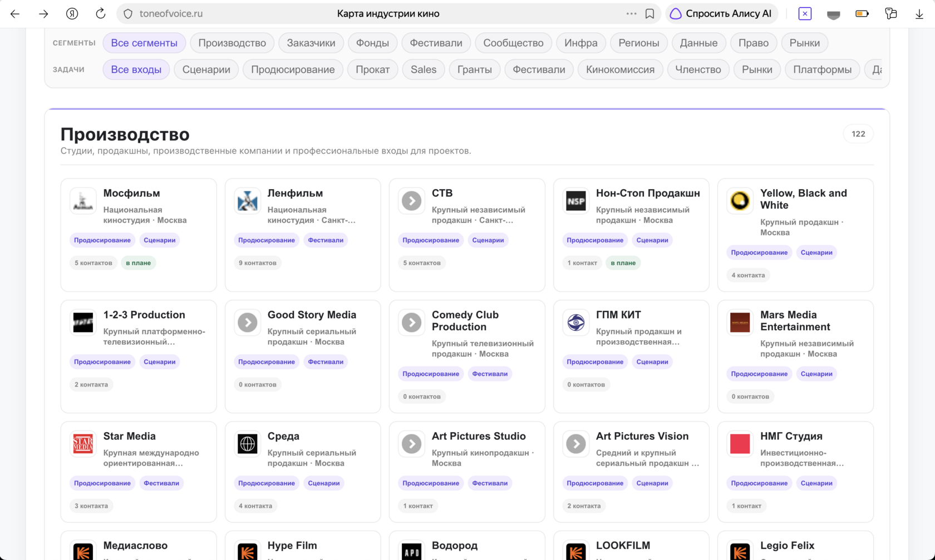This screenshot has width=935, height=560.
Task: Open the three-dot page menu in address bar
Action: [x=631, y=14]
